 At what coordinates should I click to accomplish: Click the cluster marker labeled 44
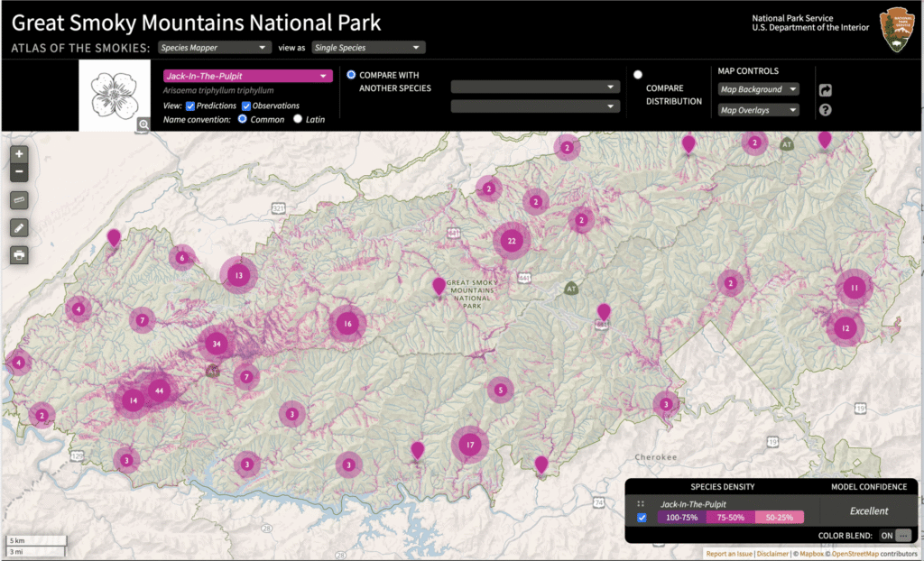coord(160,391)
